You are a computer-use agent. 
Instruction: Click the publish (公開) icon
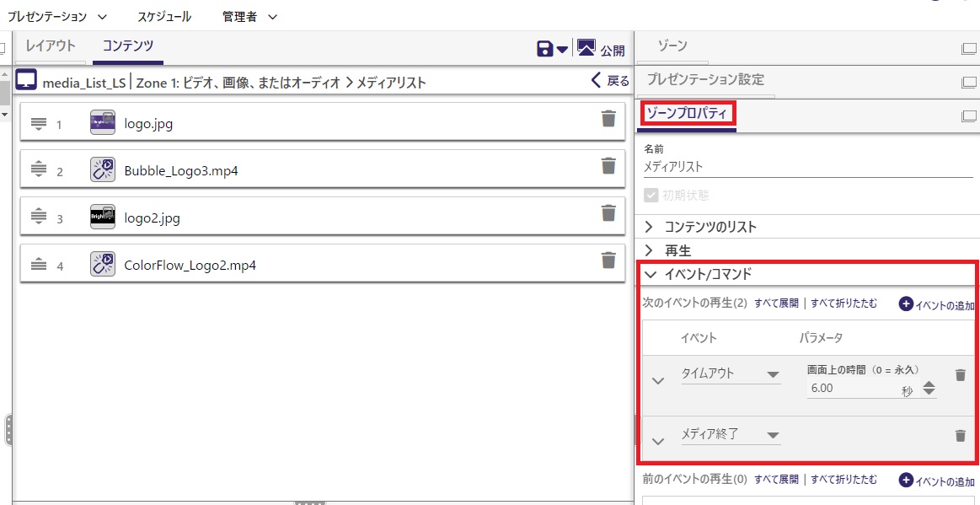(586, 49)
